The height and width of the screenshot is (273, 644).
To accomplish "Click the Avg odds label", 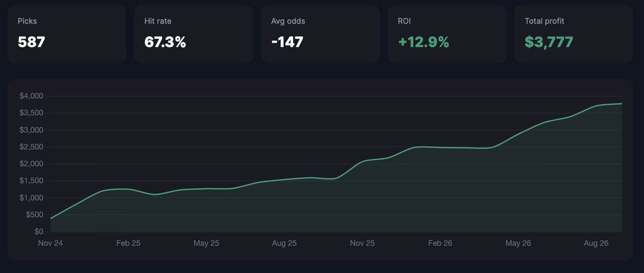I will pyautogui.click(x=288, y=21).
